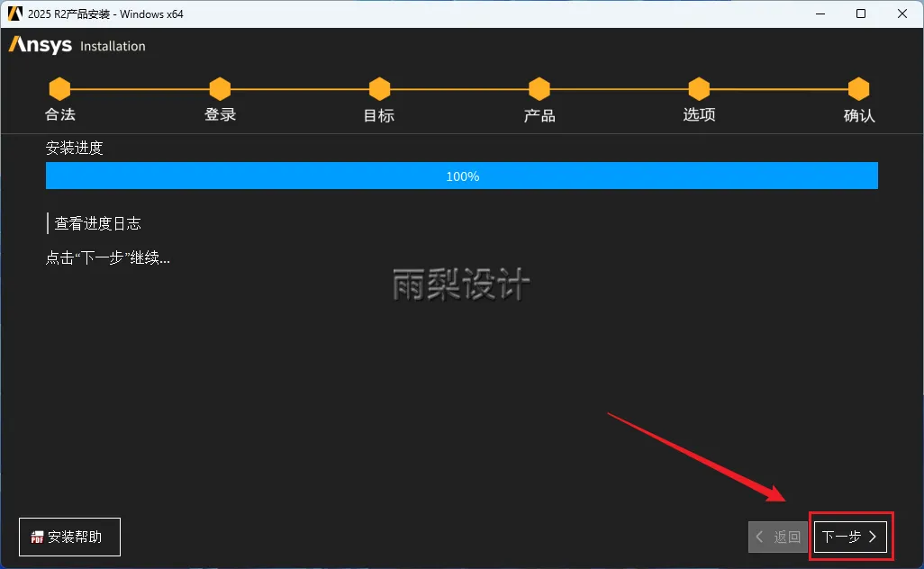This screenshot has height=569, width=924.
Task: Click the 登录 step hexagon icon
Action: point(220,89)
